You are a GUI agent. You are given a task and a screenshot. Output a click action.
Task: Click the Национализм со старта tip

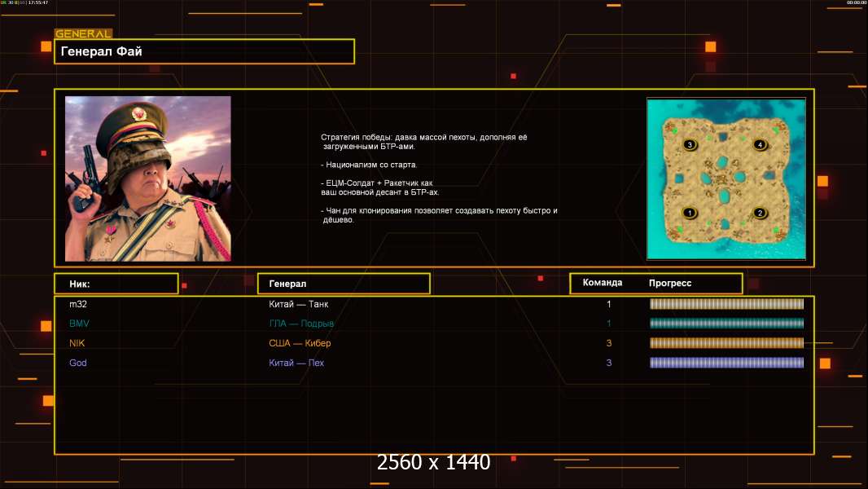pyautogui.click(x=369, y=165)
